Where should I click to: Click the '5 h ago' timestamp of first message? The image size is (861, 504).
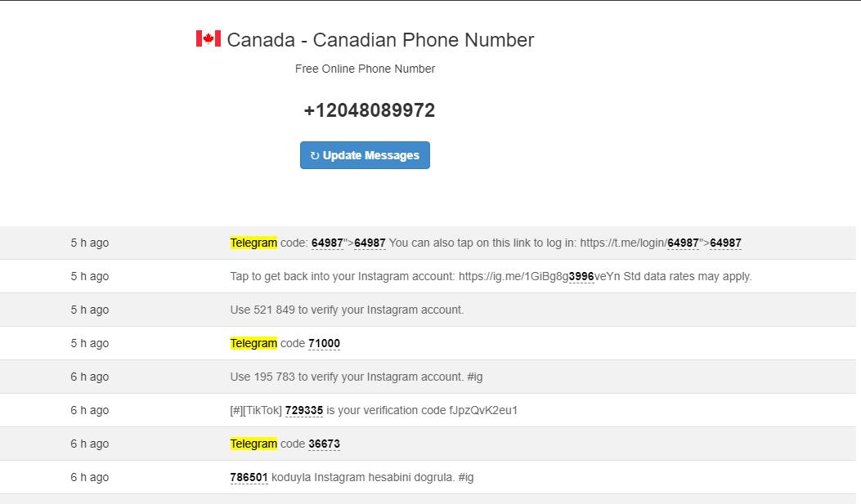[x=89, y=243]
